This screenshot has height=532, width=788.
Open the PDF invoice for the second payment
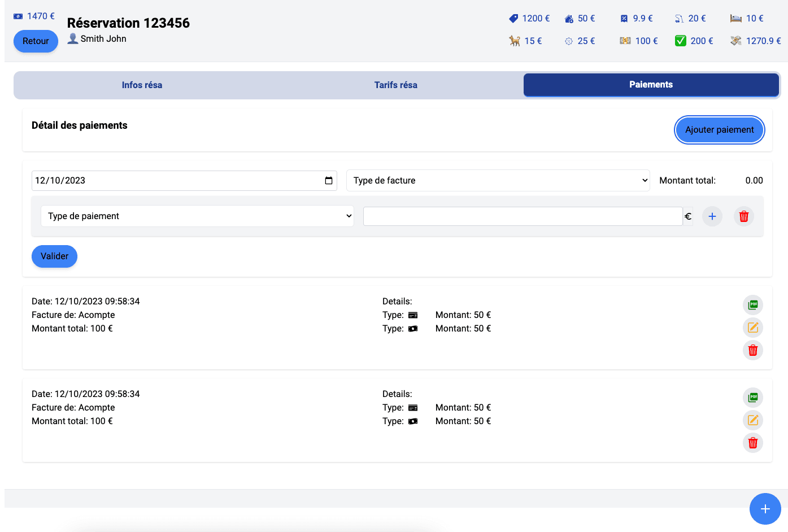(x=753, y=398)
